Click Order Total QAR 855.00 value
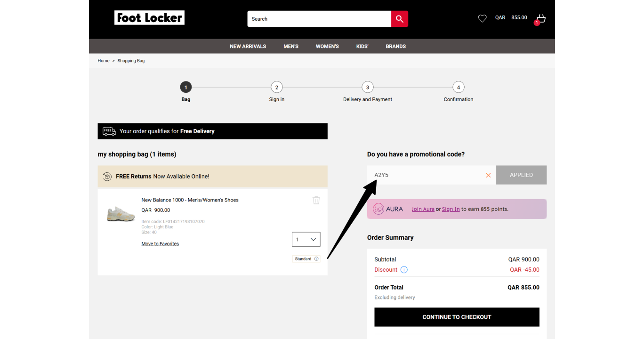Screen dimensions: 644x339 pos(523,287)
